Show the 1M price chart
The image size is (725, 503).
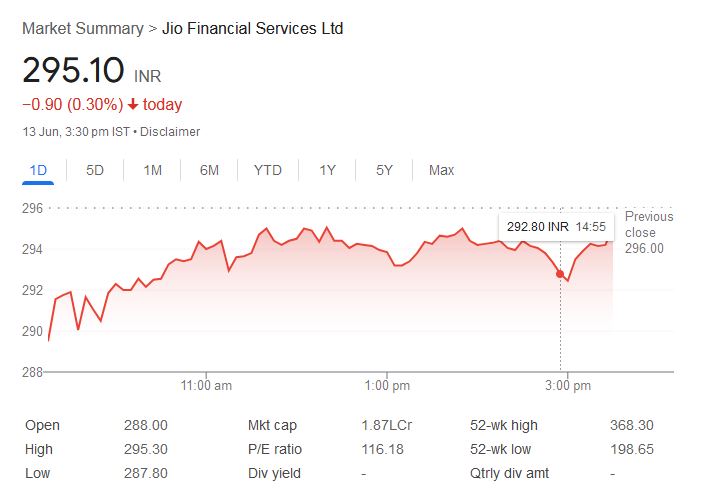click(x=152, y=170)
